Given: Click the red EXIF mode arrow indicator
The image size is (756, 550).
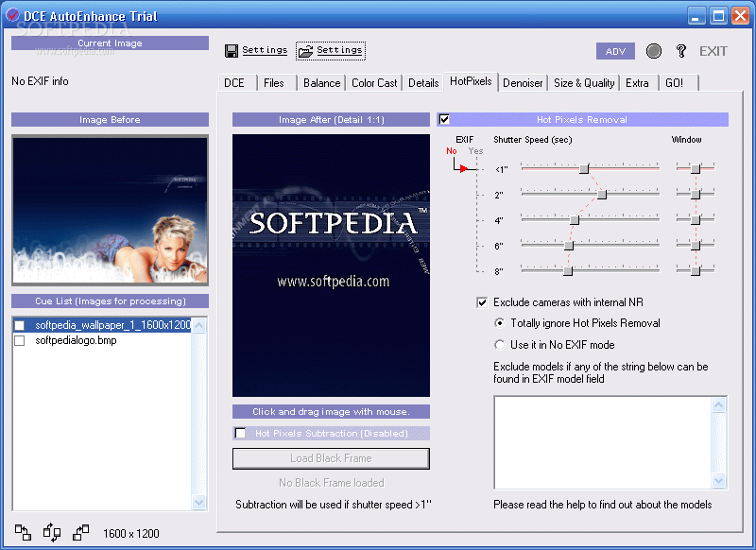Looking at the screenshot, I should click(463, 169).
